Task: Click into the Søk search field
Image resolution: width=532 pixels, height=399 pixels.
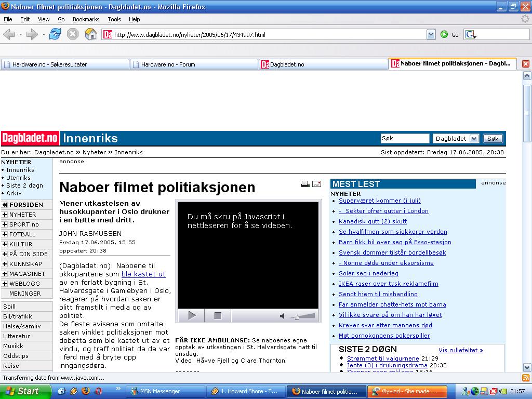Action: (x=405, y=138)
